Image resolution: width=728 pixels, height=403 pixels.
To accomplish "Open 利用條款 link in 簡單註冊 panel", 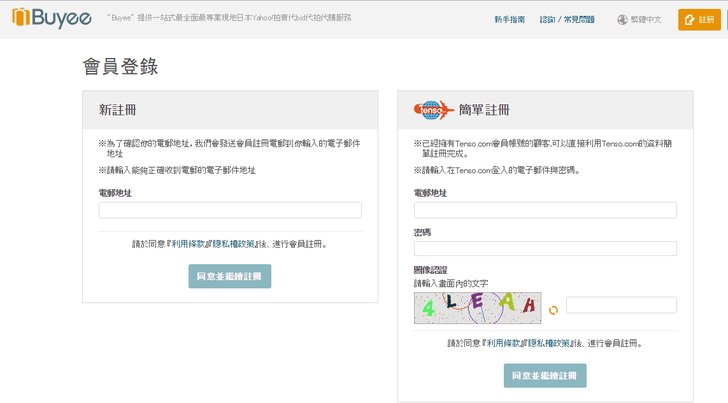I will 503,343.
